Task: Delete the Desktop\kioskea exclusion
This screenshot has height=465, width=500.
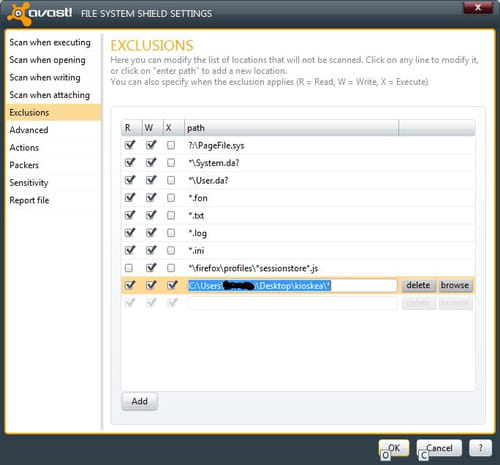Action: (x=418, y=285)
